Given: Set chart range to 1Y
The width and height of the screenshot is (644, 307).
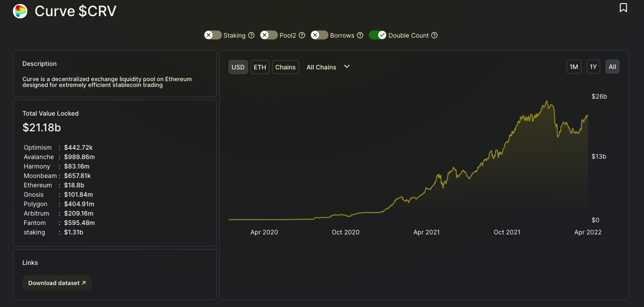Looking at the screenshot, I should tap(593, 67).
